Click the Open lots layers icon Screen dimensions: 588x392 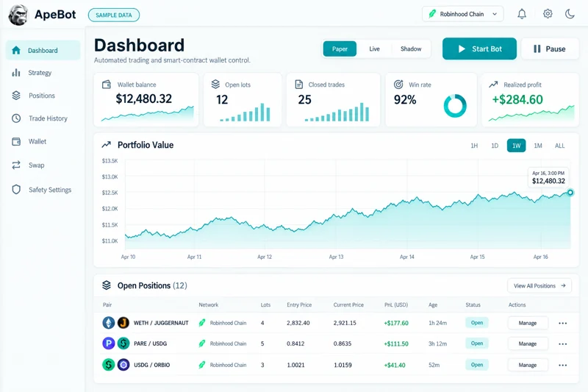[x=215, y=85]
